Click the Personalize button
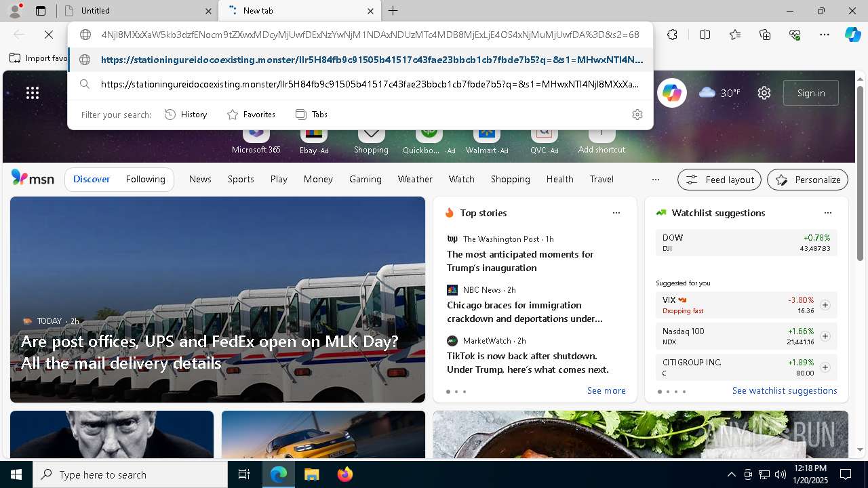868x488 pixels. [x=808, y=180]
